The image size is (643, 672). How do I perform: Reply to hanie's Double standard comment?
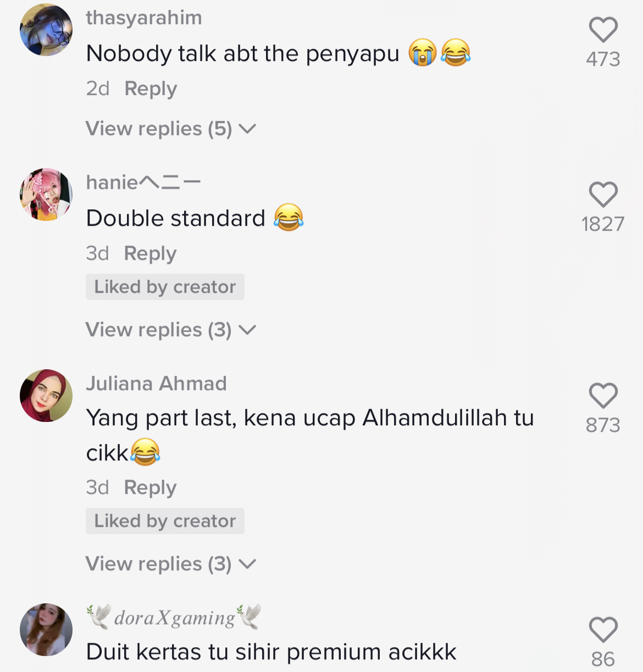pyautogui.click(x=150, y=254)
